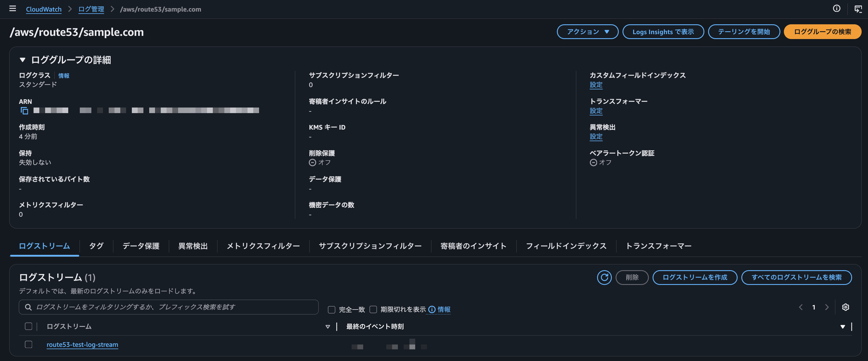Image resolution: width=868 pixels, height=361 pixels.
Task: Select all log streams via header checkbox
Action: pyautogui.click(x=28, y=326)
